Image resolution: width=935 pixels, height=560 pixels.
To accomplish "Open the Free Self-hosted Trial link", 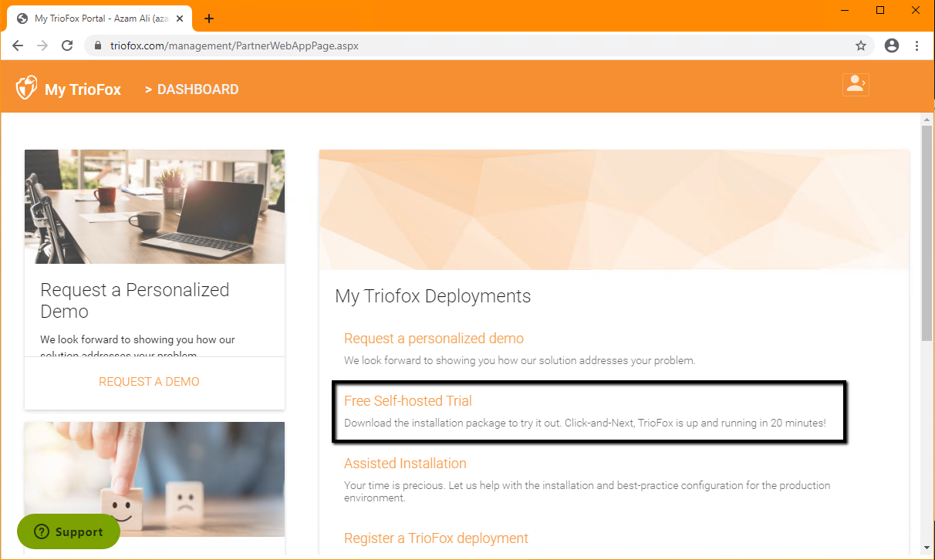I will pos(408,401).
